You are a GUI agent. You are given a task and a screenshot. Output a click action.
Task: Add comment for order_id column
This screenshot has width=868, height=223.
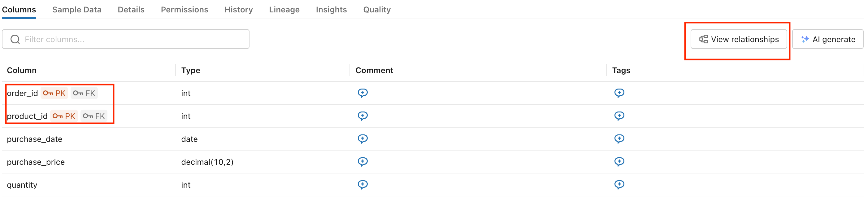[362, 93]
